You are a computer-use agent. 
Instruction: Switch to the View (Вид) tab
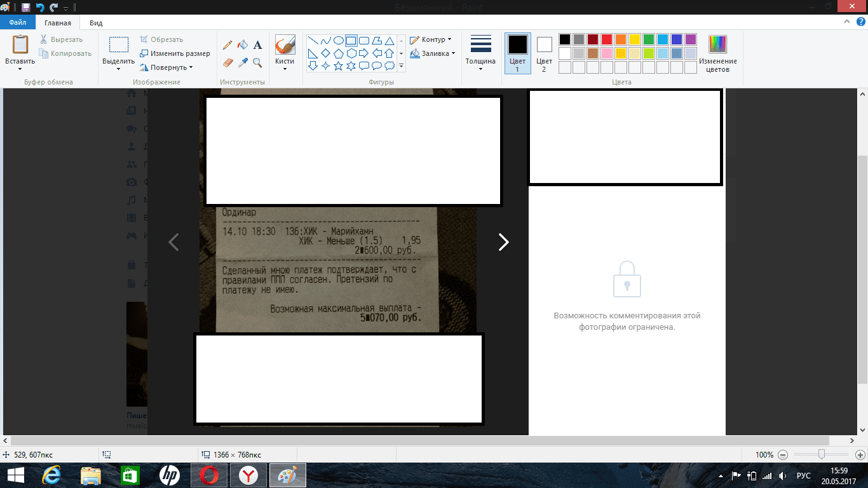[96, 23]
